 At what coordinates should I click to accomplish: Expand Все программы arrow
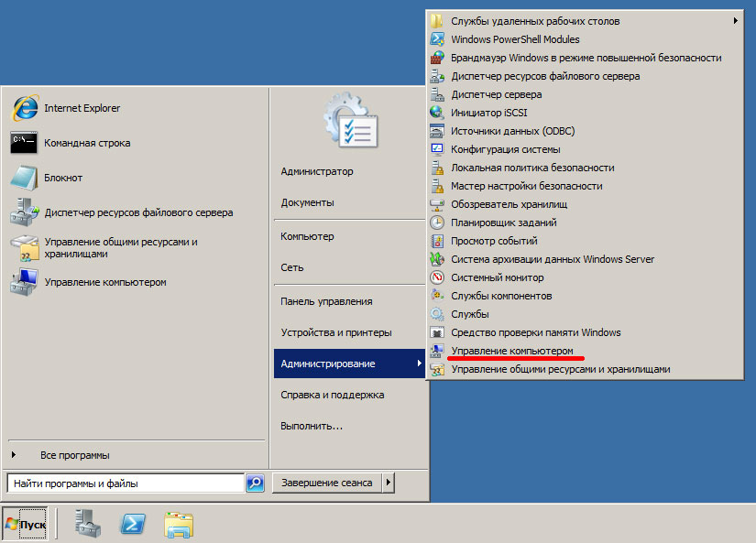pyautogui.click(x=14, y=454)
